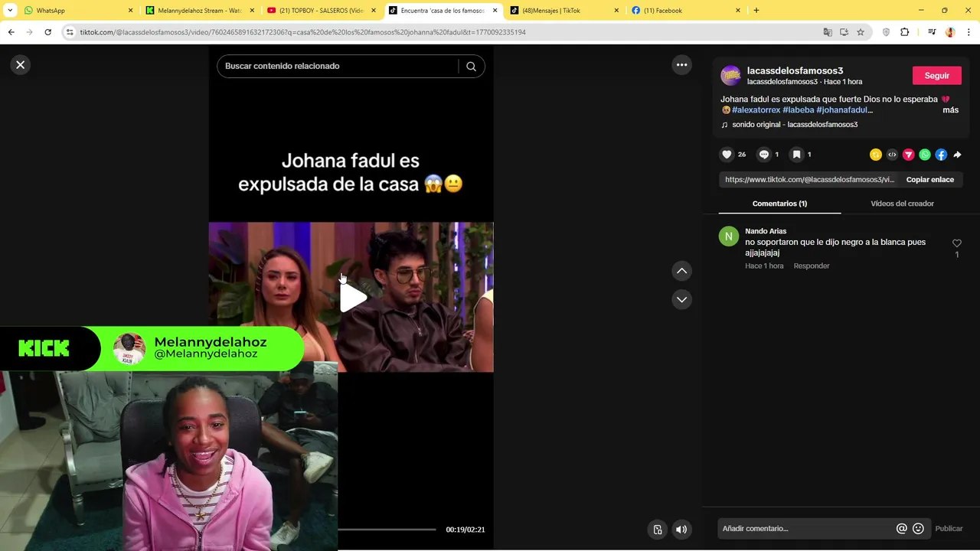Click the Seguir follow button
The height and width of the screenshot is (551, 980).
(936, 76)
